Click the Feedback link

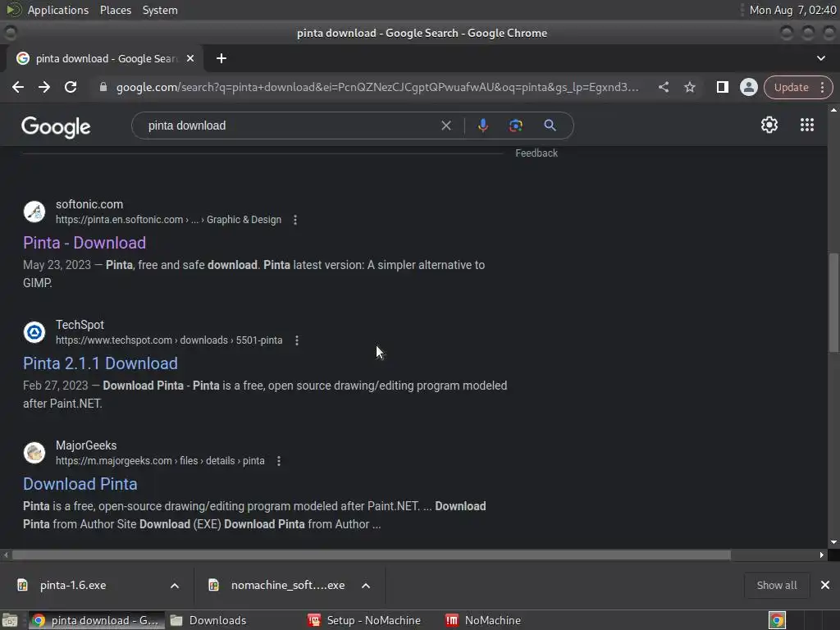pos(536,153)
